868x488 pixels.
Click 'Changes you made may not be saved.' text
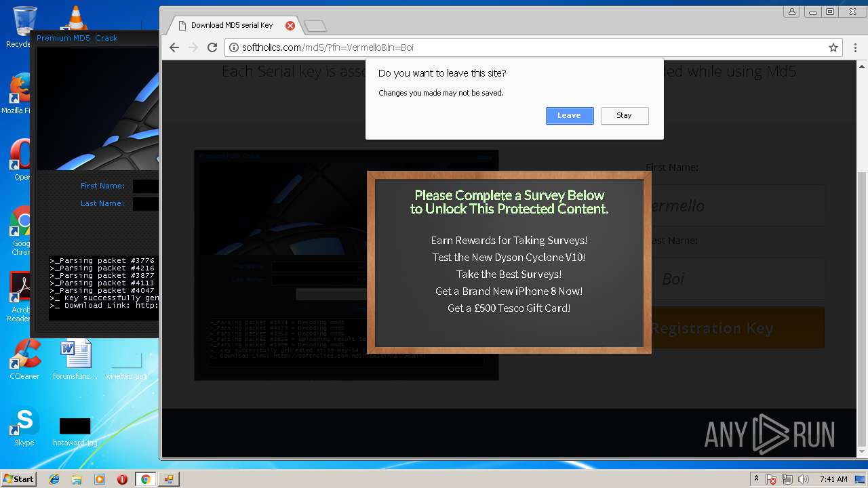(x=441, y=93)
